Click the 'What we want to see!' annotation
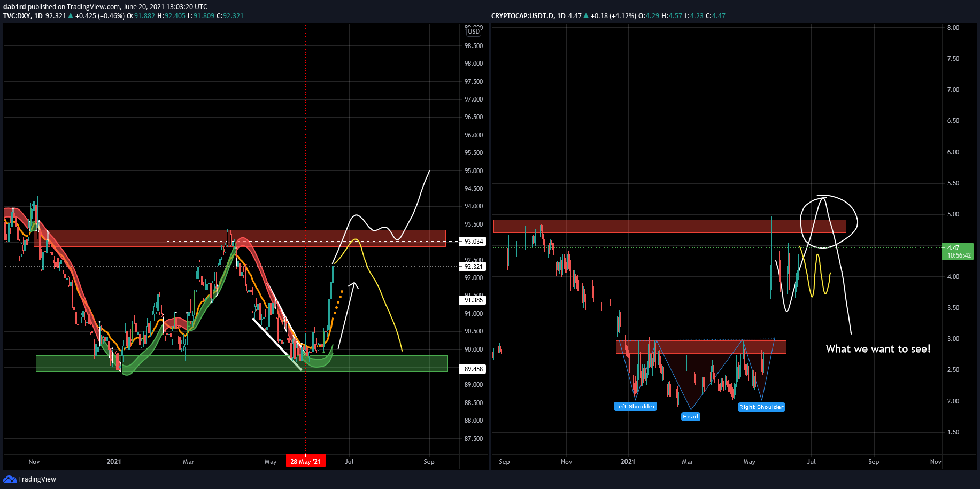Image resolution: width=980 pixels, height=489 pixels. point(878,349)
